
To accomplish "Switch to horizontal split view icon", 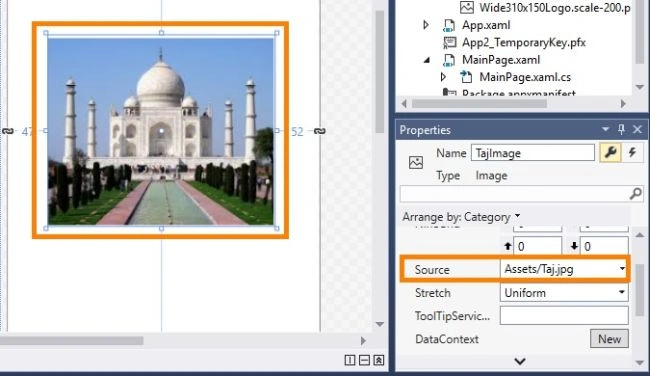I will click(364, 360).
